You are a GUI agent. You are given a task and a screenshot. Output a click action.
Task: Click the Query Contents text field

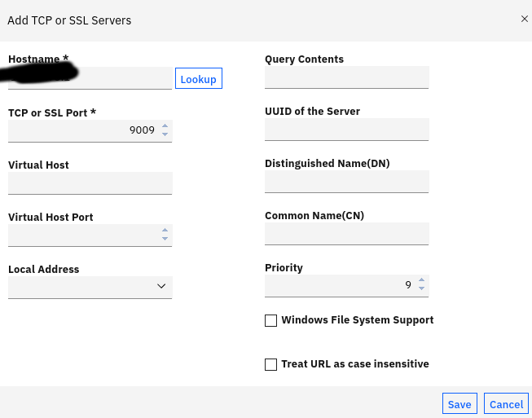coord(346,77)
